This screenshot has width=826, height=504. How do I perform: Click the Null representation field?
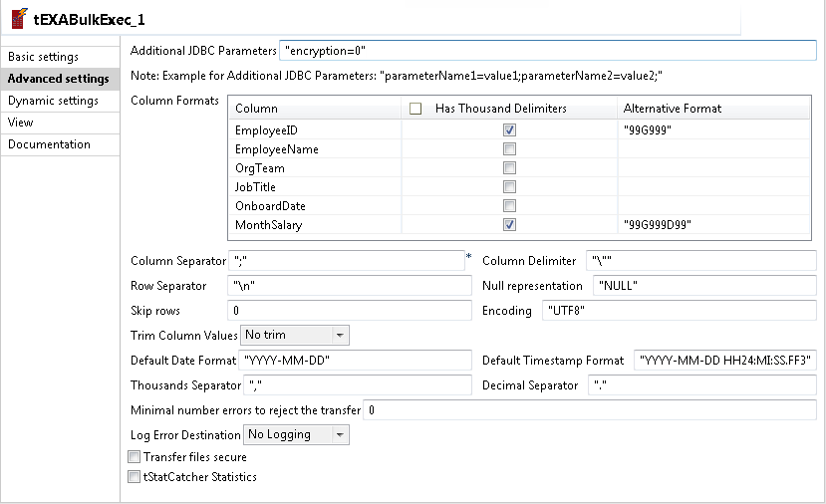coord(703,286)
